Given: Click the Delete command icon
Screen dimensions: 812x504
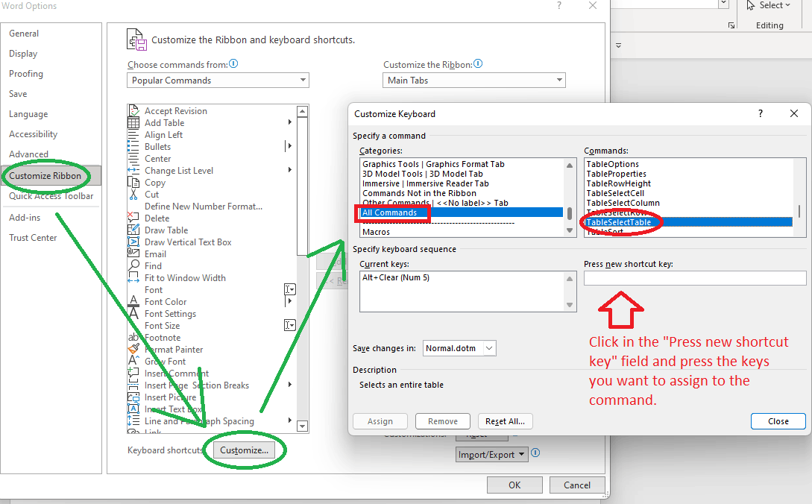Looking at the screenshot, I should point(133,218).
